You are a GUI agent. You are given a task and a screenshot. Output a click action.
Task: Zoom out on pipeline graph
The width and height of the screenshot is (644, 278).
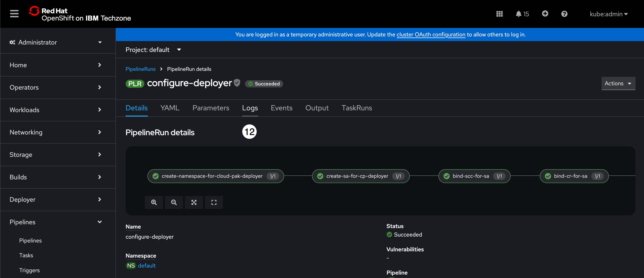pos(174,202)
